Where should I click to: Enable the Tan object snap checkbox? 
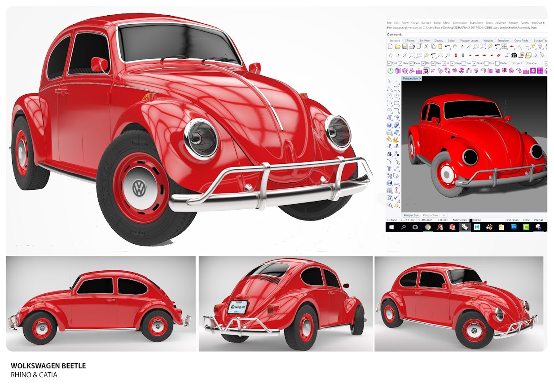[x=465, y=63]
